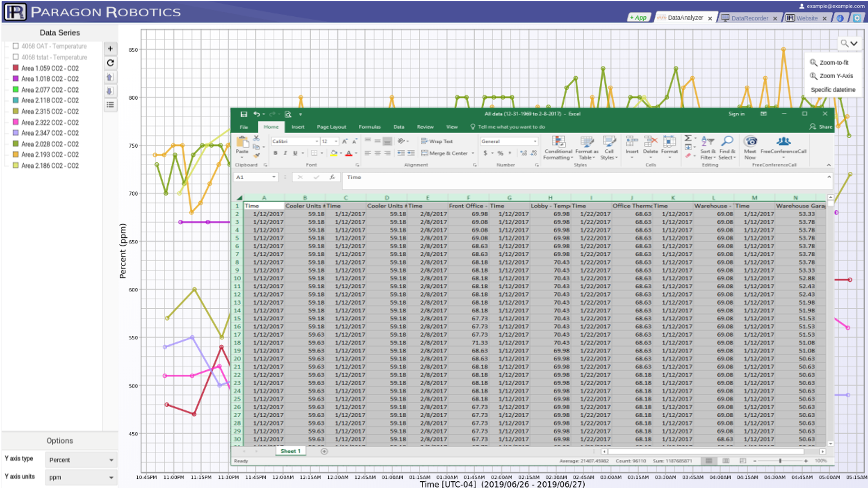The image size is (868, 488).
Task: Expand the chart zoom options chevron
Action: pyautogui.click(x=854, y=43)
